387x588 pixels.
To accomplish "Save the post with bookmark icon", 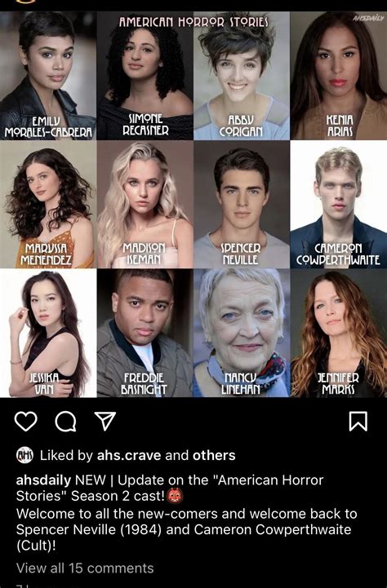I will tap(358, 422).
